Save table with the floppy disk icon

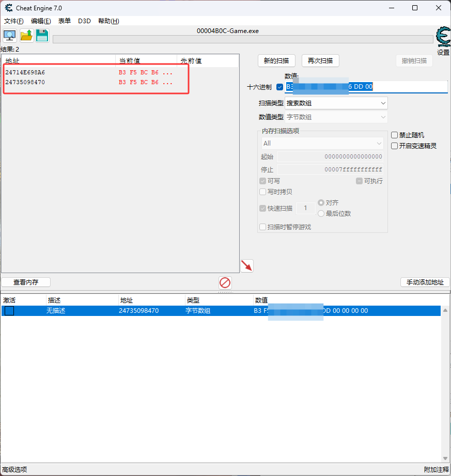point(42,36)
